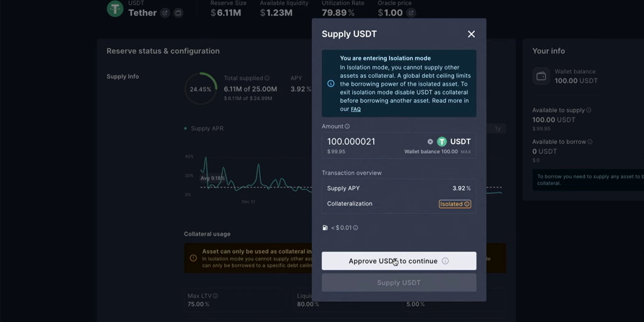Click add-to-wallet icon next to Tether

pos(178,13)
